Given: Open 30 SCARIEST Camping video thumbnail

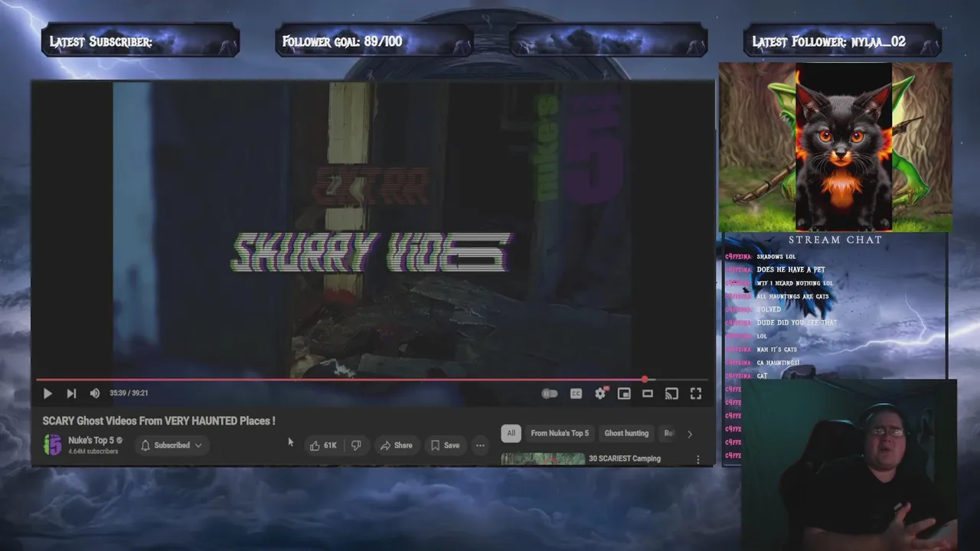Looking at the screenshot, I should (x=543, y=458).
